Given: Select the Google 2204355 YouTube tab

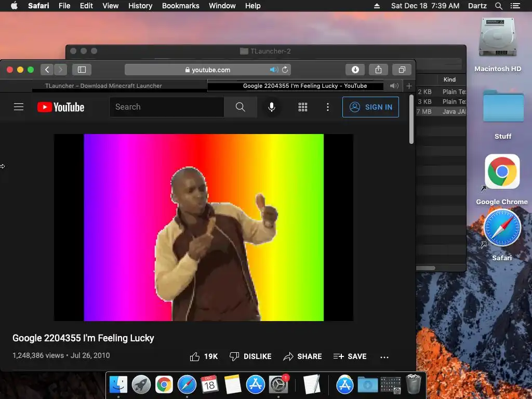Looking at the screenshot, I should pos(304,86).
